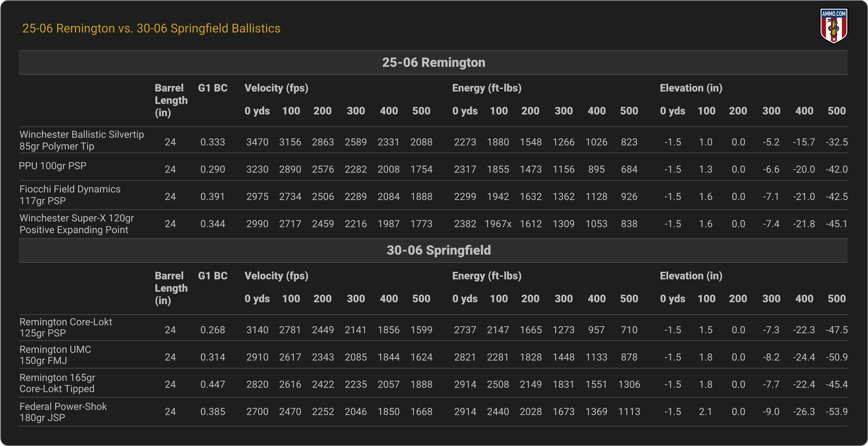Click muzzle energy cell 2273
This screenshot has width=868, height=446.
click(465, 142)
